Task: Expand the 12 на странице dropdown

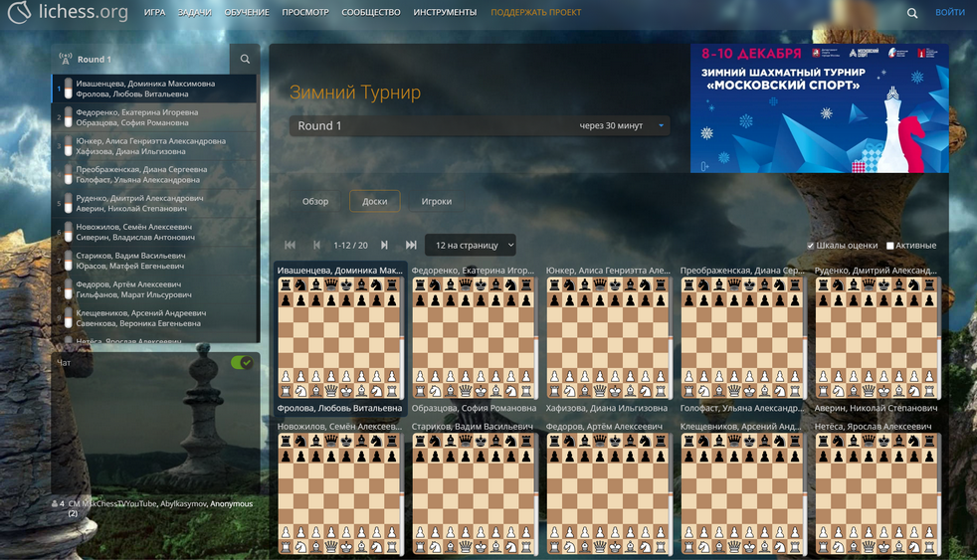Action: tap(471, 245)
